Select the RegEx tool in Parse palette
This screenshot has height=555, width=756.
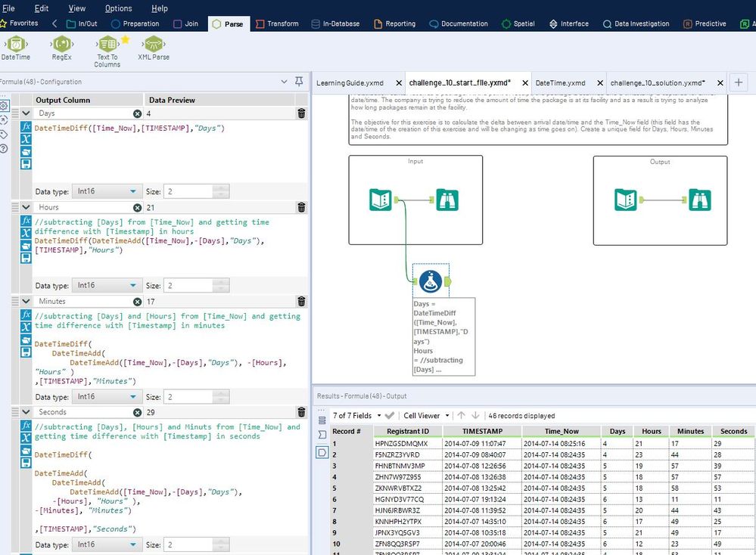point(61,44)
